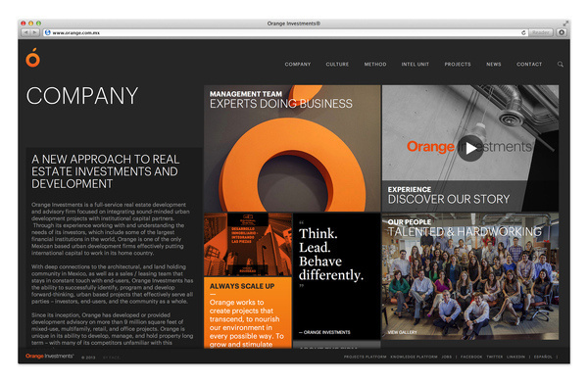Open the Twitter footer link
This screenshot has width=588, height=383.
pyautogui.click(x=494, y=357)
